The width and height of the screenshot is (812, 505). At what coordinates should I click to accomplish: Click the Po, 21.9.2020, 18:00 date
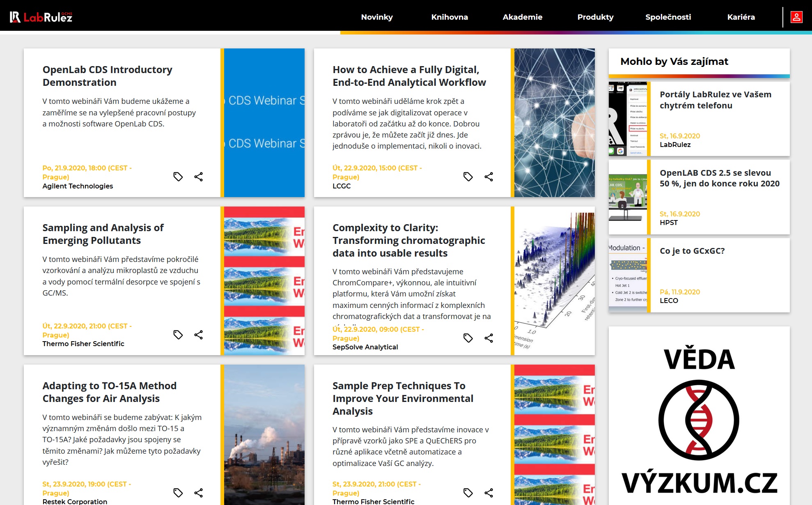click(x=87, y=172)
